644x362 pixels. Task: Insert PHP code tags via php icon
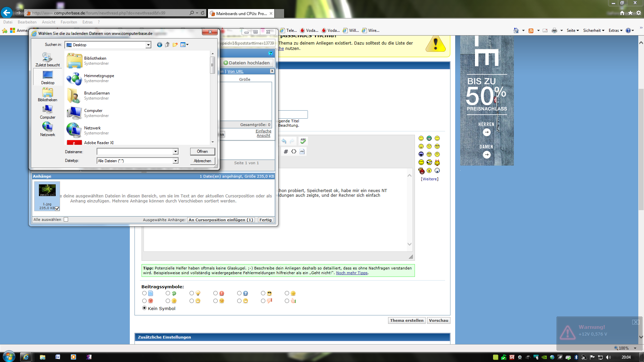click(302, 152)
